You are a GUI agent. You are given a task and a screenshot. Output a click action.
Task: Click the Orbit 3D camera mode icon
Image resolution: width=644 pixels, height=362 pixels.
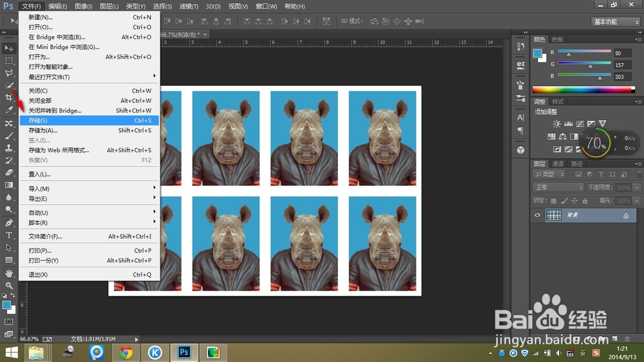coord(374,21)
